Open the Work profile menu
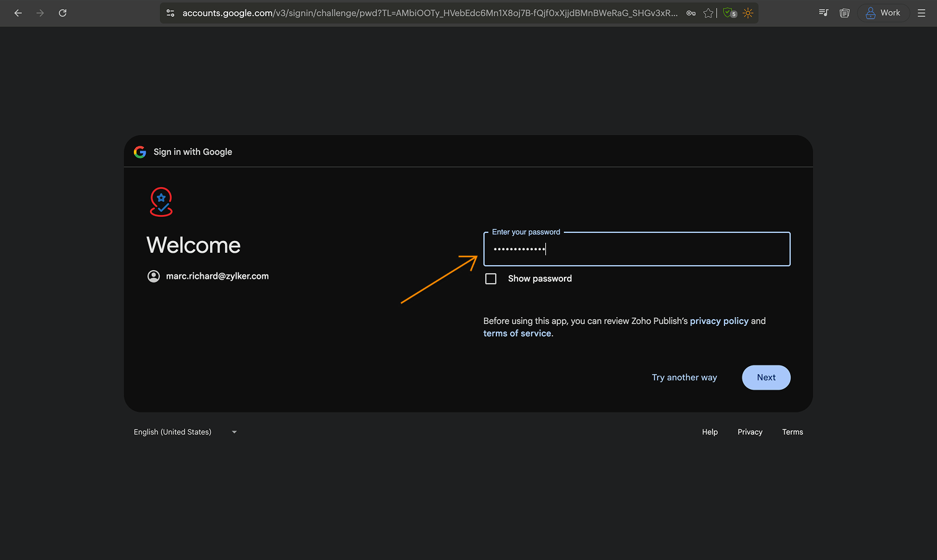Screen dimensions: 937x560 point(883,13)
